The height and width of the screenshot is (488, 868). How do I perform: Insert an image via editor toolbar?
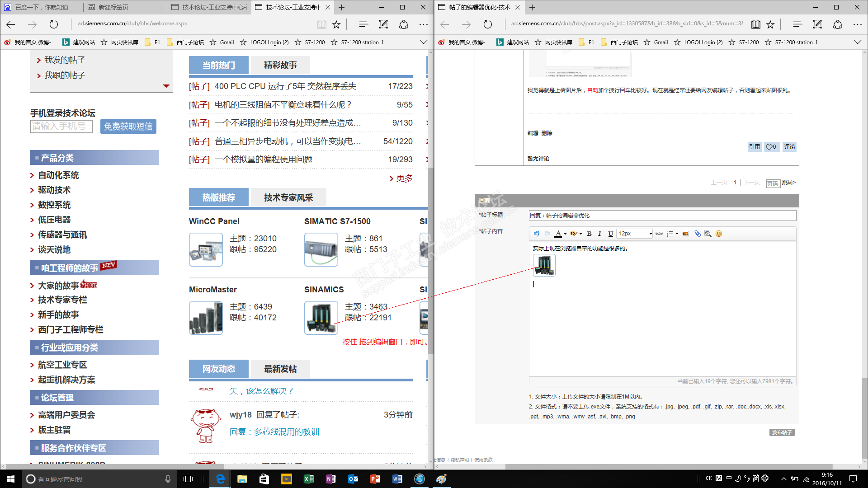click(x=685, y=234)
